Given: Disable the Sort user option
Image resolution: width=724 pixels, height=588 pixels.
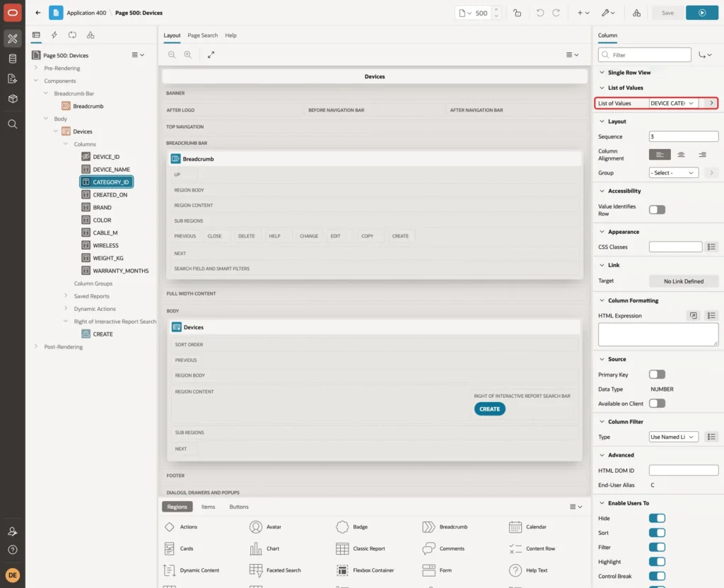Looking at the screenshot, I should click(657, 533).
